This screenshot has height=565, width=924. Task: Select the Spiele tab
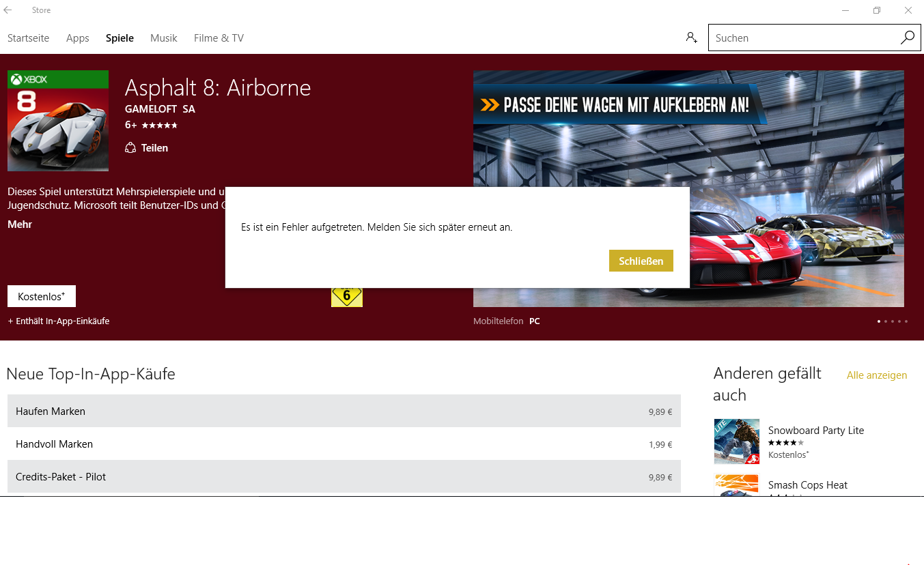coord(120,38)
